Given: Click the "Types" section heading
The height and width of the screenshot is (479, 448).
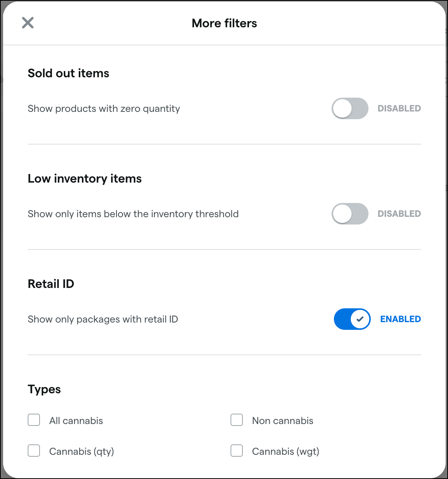Looking at the screenshot, I should pos(44,389).
